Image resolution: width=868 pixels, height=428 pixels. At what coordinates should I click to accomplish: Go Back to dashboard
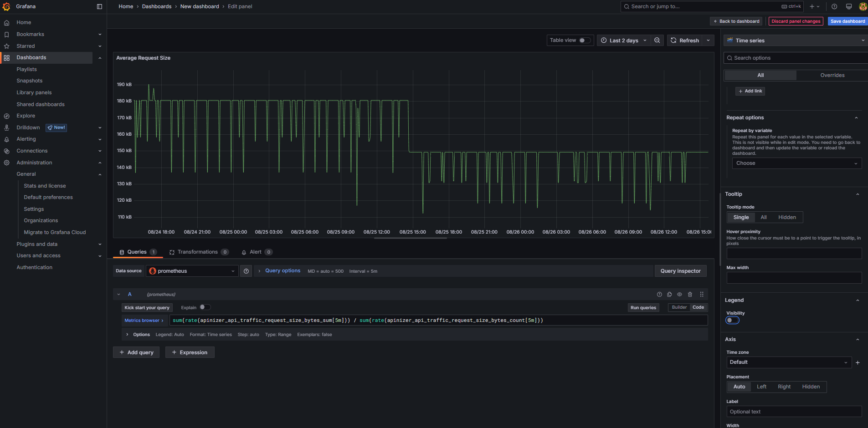point(736,21)
